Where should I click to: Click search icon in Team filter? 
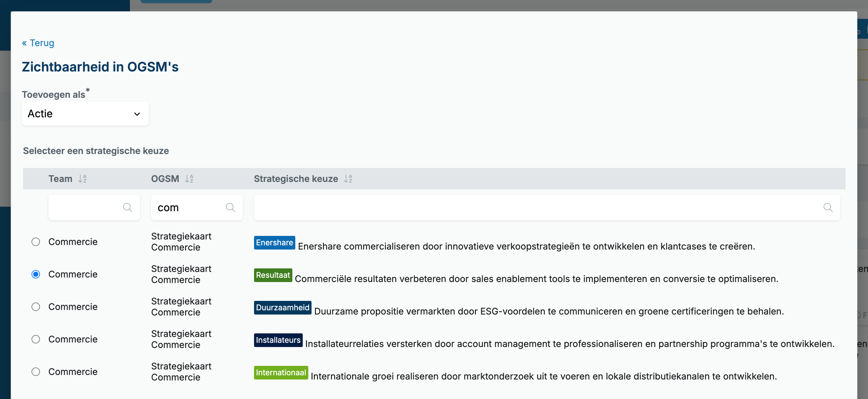127,208
